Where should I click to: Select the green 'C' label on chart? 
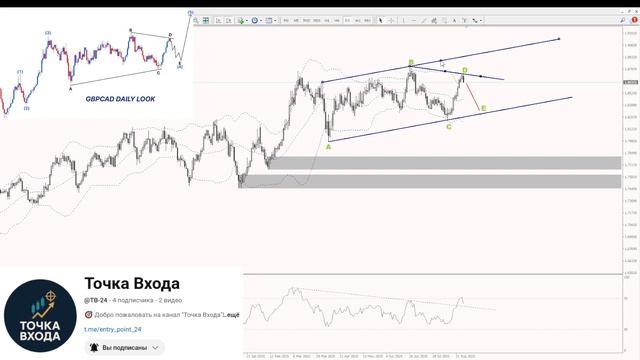coord(449,127)
